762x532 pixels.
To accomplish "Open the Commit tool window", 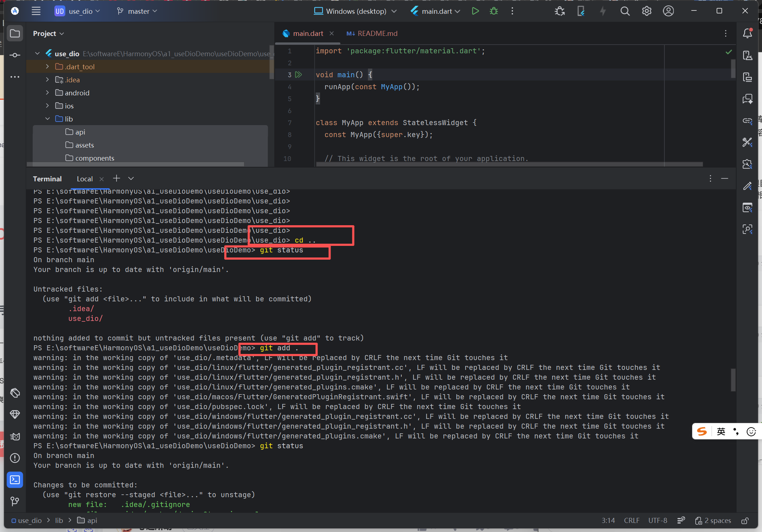I will pos(15,55).
